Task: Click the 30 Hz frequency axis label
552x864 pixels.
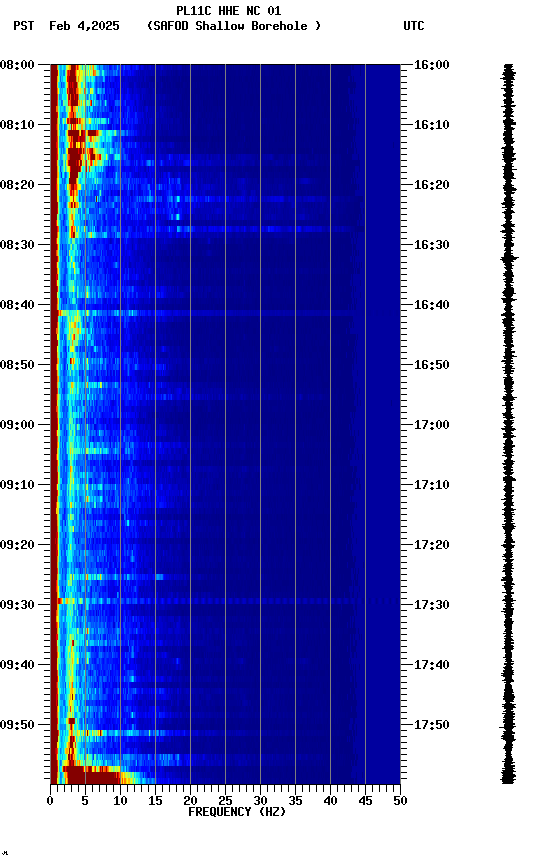Action: point(260,801)
